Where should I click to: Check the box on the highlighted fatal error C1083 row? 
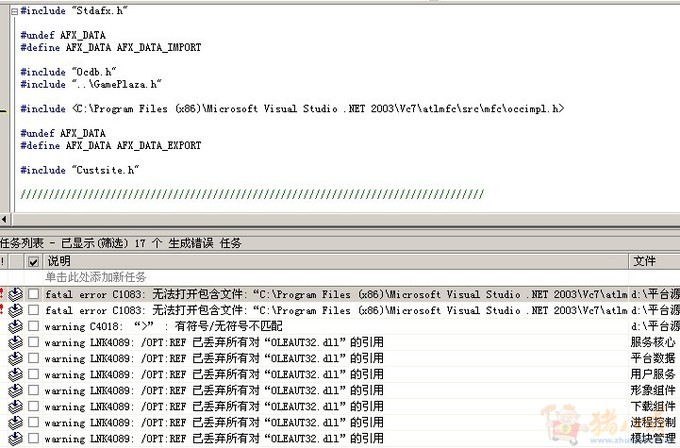tap(33, 294)
